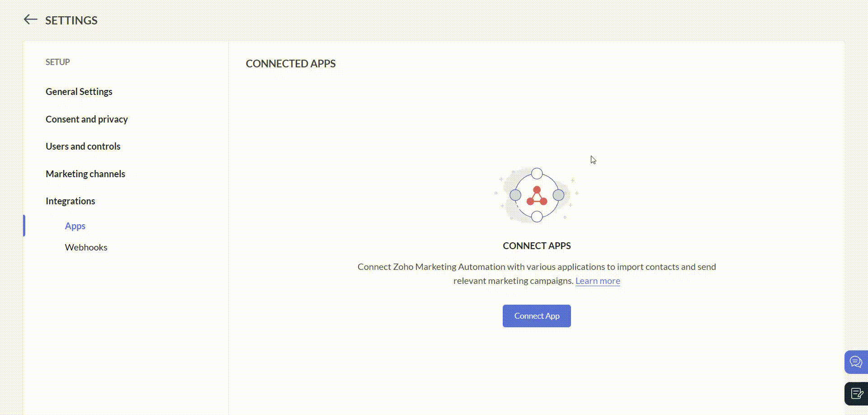
Task: Open the chat support bubble icon
Action: [x=855, y=362]
